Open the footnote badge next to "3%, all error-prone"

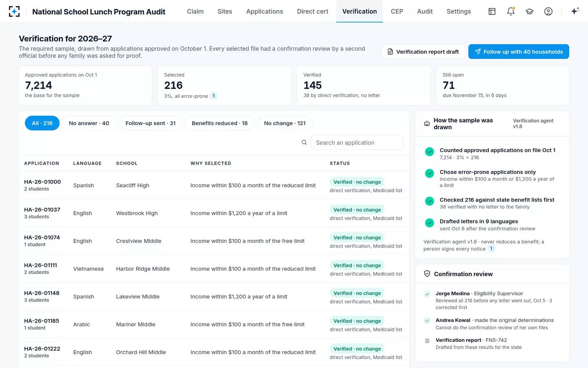[x=214, y=96]
